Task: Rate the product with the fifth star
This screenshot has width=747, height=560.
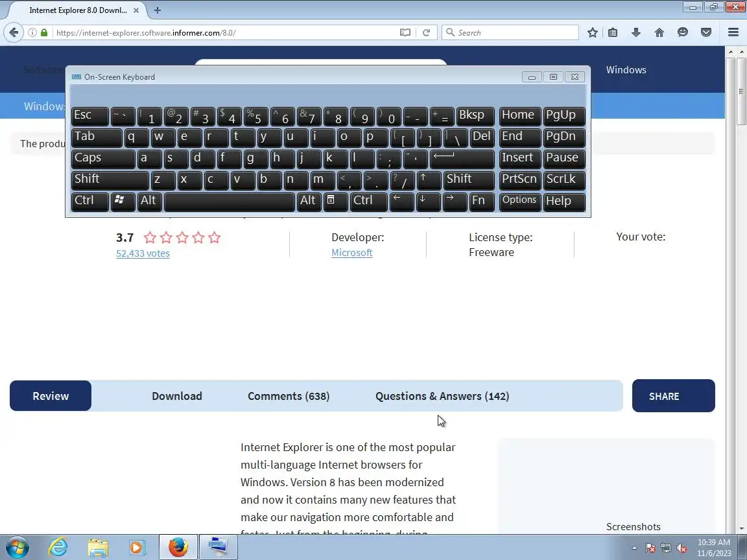Action: 215,237
